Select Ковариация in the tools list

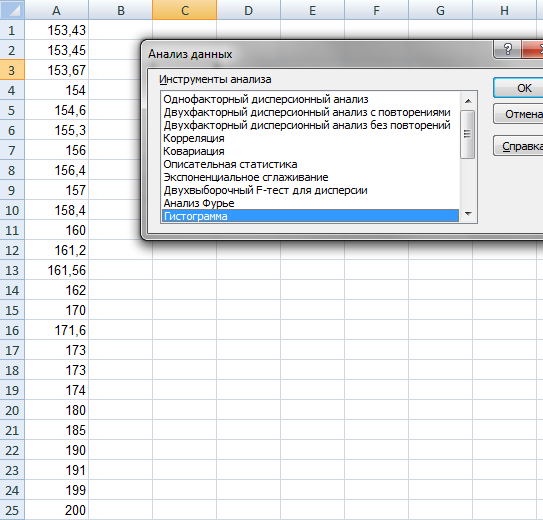point(194,151)
